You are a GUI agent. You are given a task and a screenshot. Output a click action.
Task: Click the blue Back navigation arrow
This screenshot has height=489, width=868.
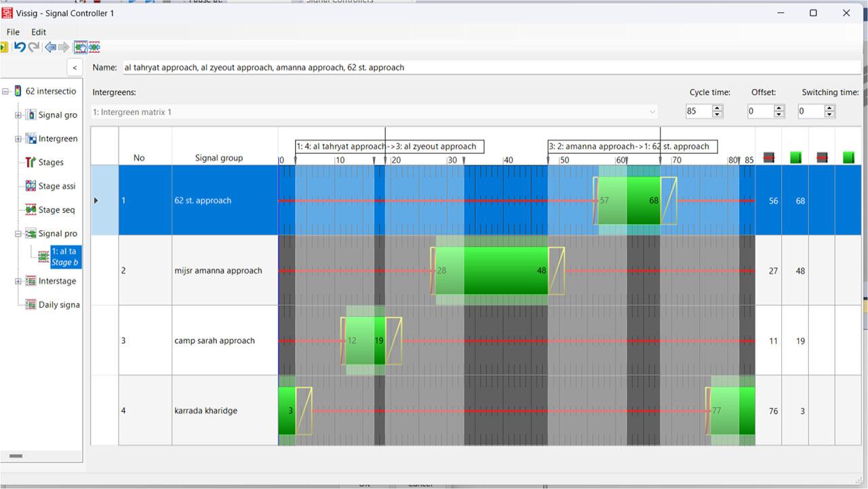click(x=50, y=47)
